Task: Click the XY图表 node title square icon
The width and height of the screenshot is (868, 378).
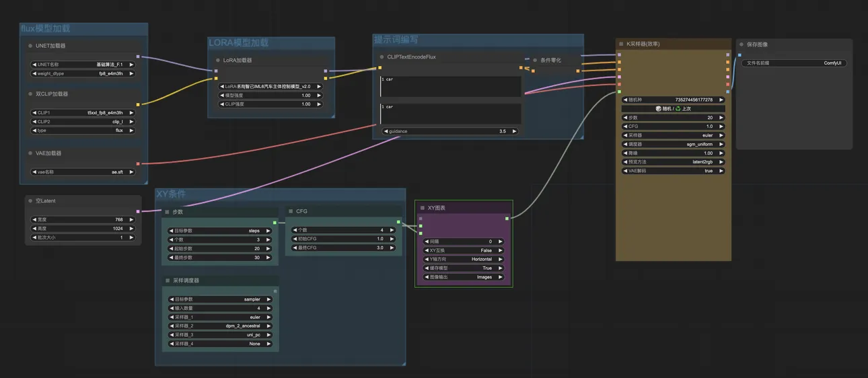Action: coord(423,208)
